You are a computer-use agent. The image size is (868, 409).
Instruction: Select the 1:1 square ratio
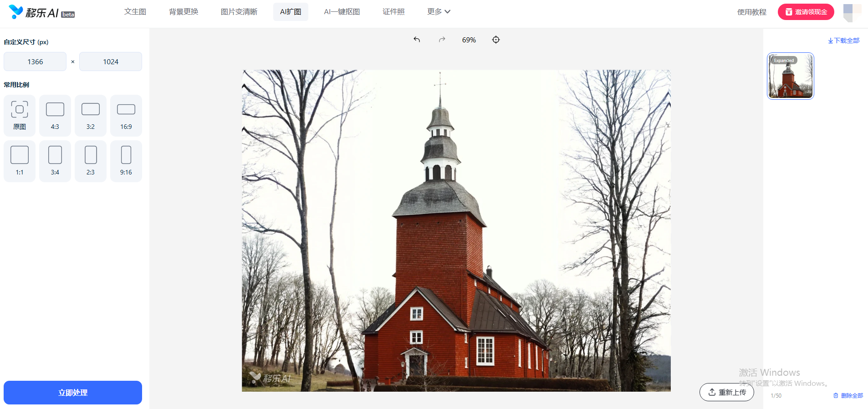pyautogui.click(x=20, y=161)
